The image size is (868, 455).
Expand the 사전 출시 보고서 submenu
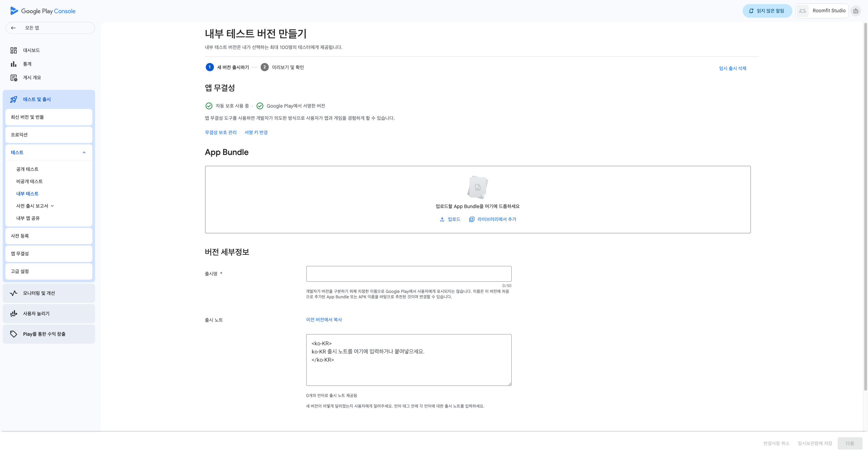(x=52, y=206)
